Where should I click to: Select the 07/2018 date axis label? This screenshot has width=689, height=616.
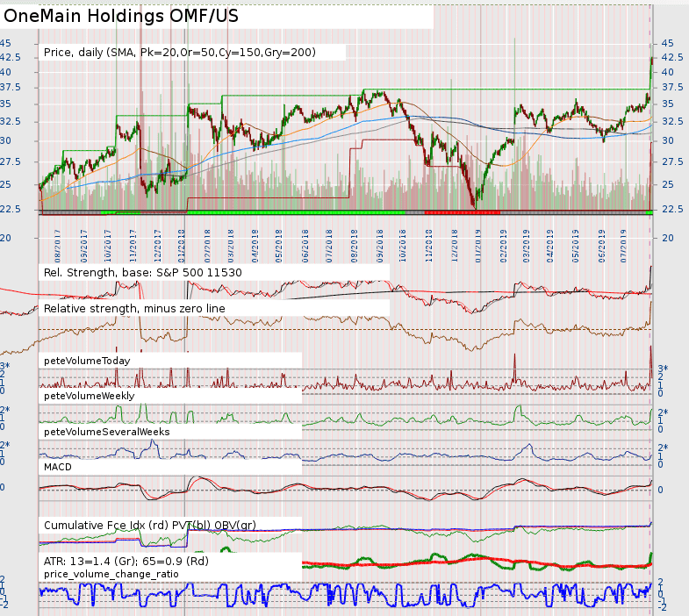(329, 246)
